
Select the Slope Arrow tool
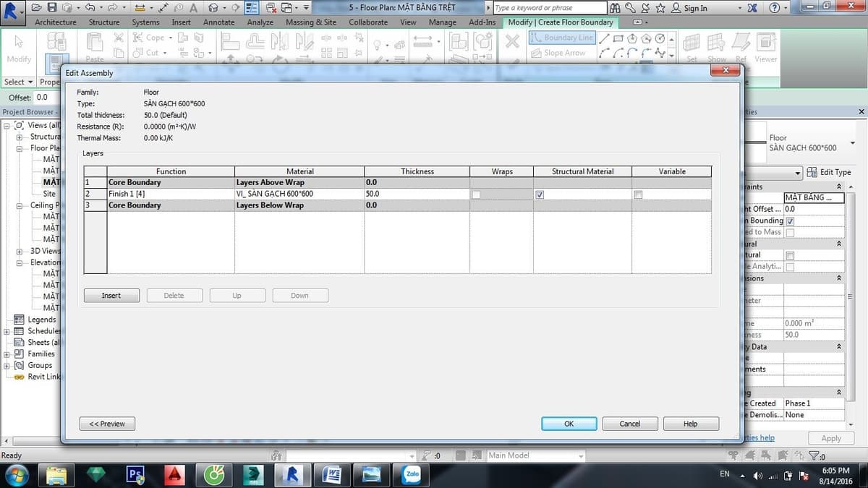pyautogui.click(x=558, y=53)
